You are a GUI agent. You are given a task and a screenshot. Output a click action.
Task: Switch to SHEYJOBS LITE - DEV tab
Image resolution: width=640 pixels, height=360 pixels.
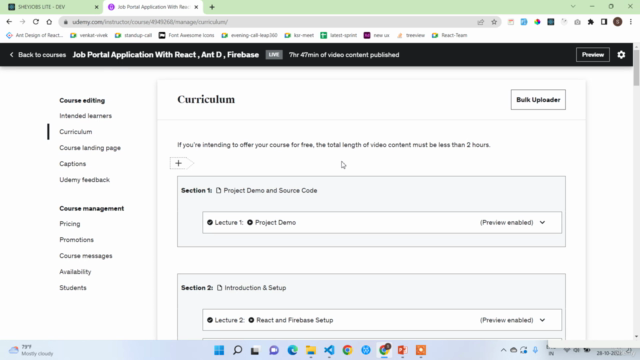click(52, 7)
